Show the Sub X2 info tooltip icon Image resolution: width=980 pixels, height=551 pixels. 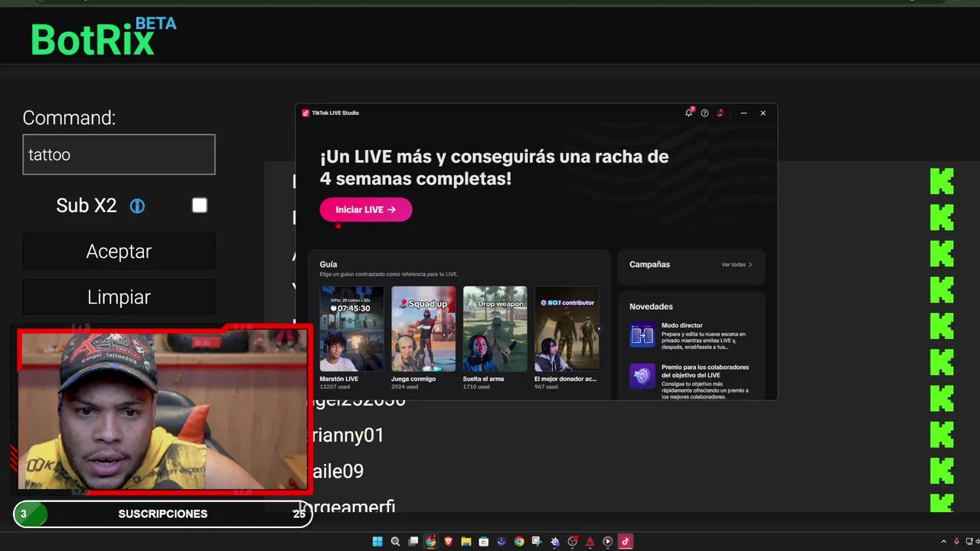point(137,206)
